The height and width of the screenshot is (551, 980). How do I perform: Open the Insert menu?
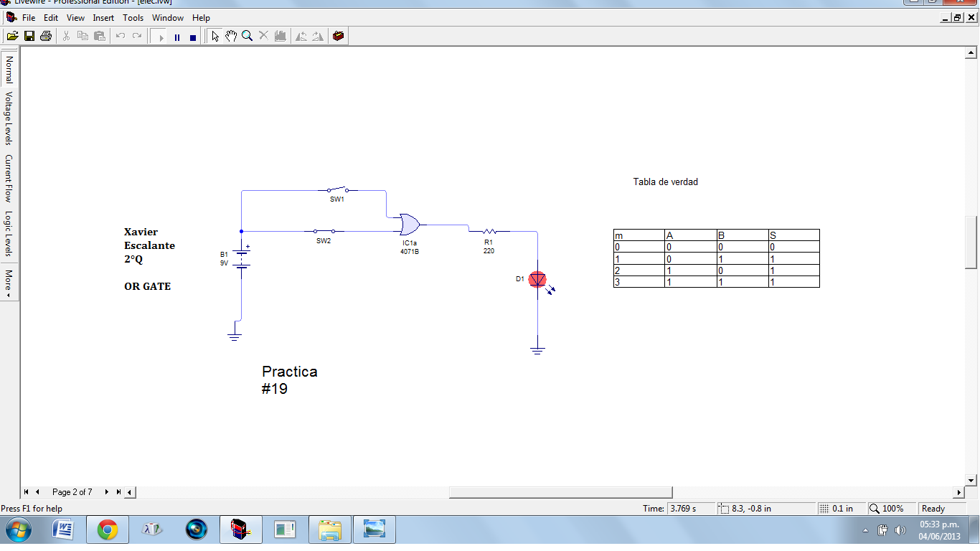[x=103, y=17]
